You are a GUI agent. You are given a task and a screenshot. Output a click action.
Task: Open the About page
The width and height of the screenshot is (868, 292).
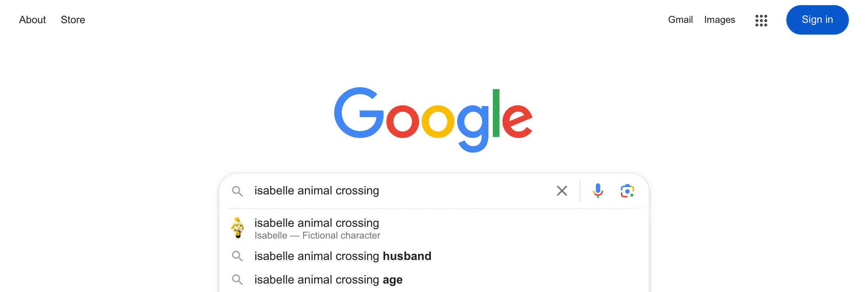point(32,20)
